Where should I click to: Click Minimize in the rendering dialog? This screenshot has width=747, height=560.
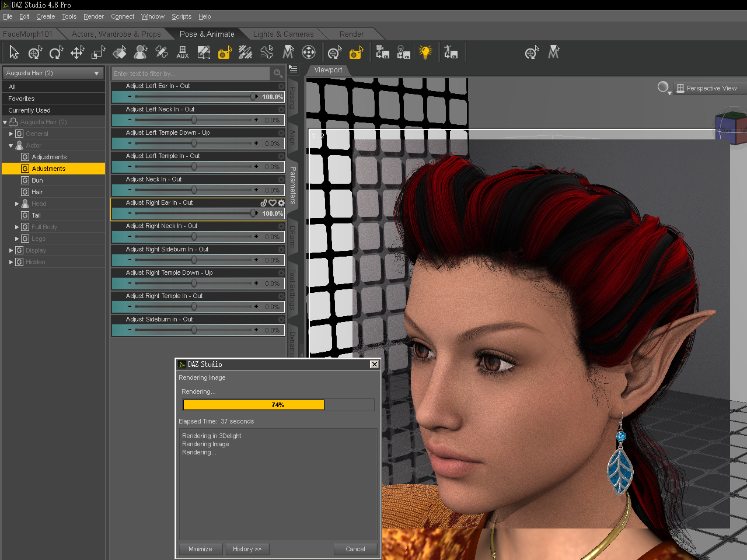pyautogui.click(x=200, y=549)
